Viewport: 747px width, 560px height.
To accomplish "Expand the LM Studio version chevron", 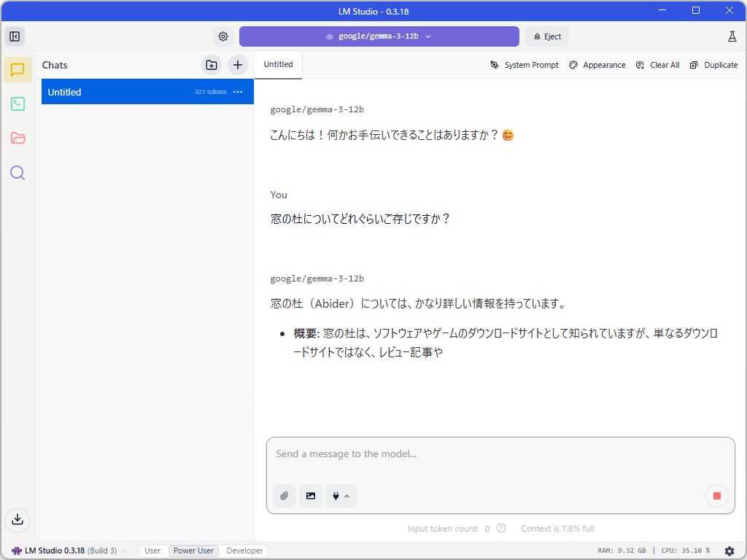I will [x=124, y=551].
